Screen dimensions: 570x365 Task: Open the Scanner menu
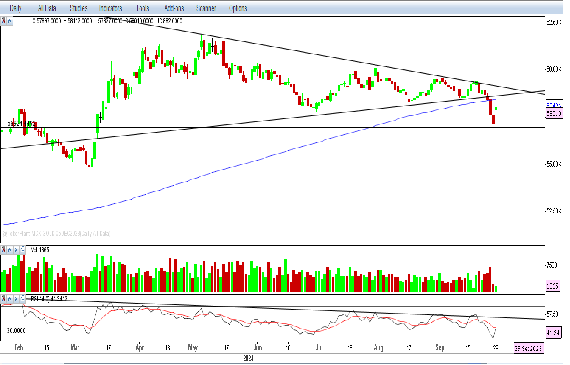pos(206,8)
